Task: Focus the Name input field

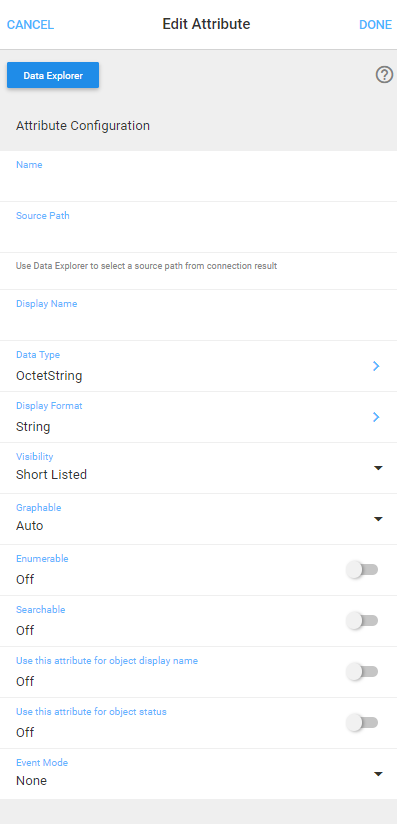Action: (198, 176)
